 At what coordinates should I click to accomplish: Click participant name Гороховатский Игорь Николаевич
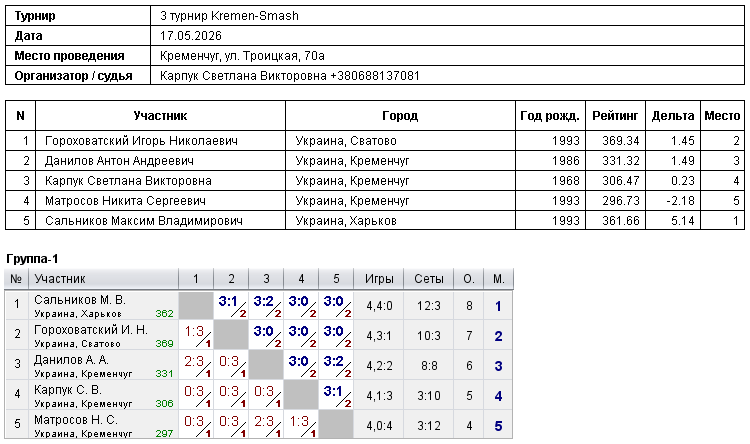[x=141, y=141]
